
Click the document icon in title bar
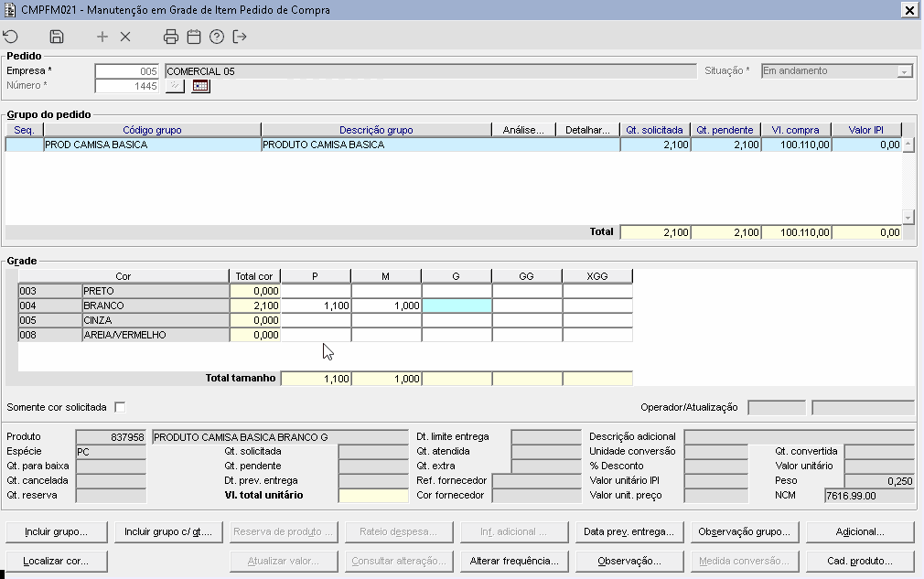(x=9, y=9)
